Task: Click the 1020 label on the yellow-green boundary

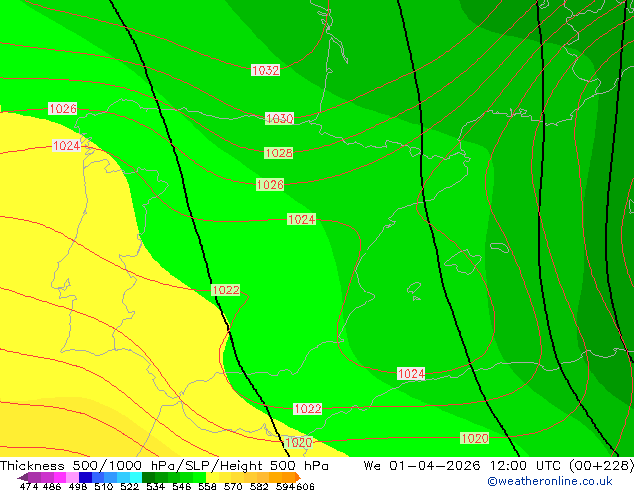Action: tap(299, 442)
